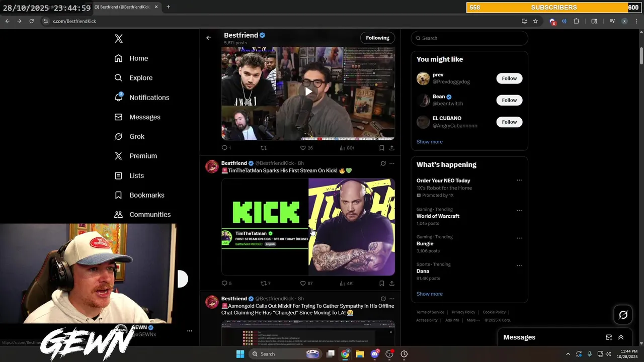Compose new message in Messages drawer
644x362 pixels.
[609, 337]
